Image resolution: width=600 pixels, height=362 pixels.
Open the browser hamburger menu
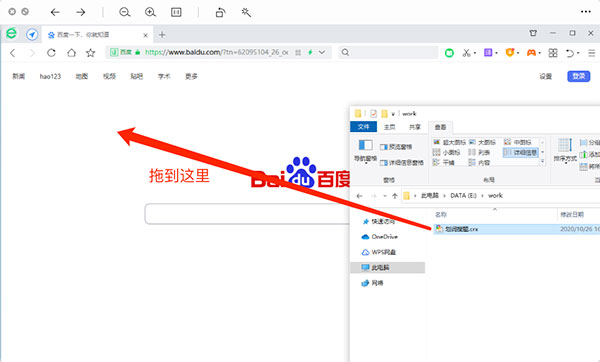click(592, 53)
